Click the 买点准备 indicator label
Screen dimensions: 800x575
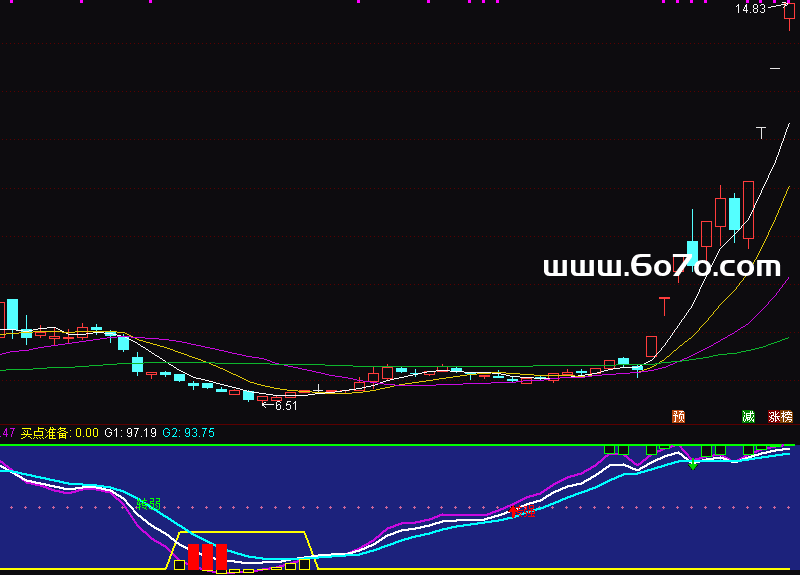tap(46, 433)
